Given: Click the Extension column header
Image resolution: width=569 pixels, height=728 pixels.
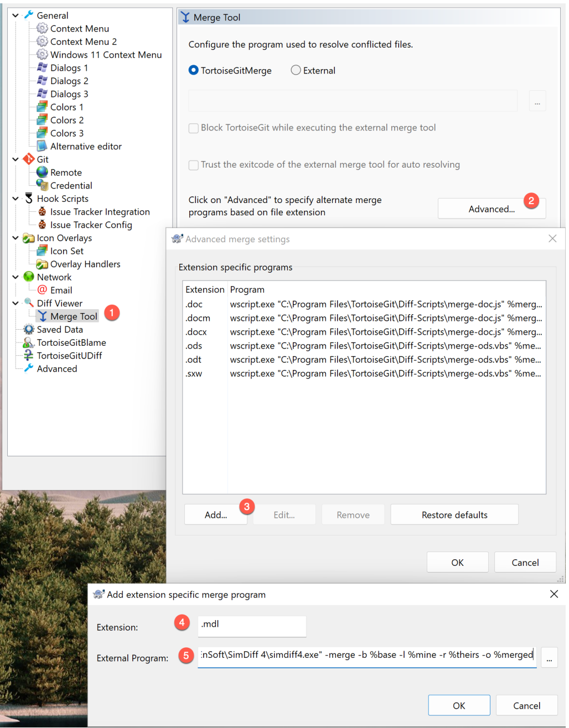Looking at the screenshot, I should click(x=205, y=289).
